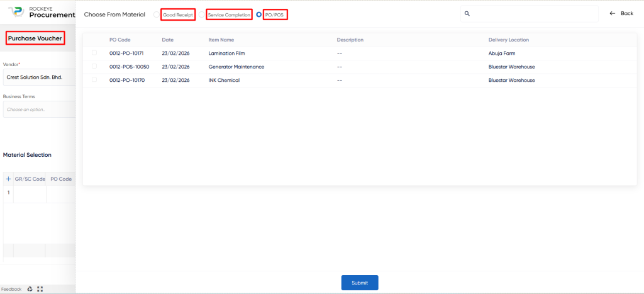The width and height of the screenshot is (644, 294).
Task: Tick the checkbox for 0012-POS-10050 row
Action: click(94, 66)
